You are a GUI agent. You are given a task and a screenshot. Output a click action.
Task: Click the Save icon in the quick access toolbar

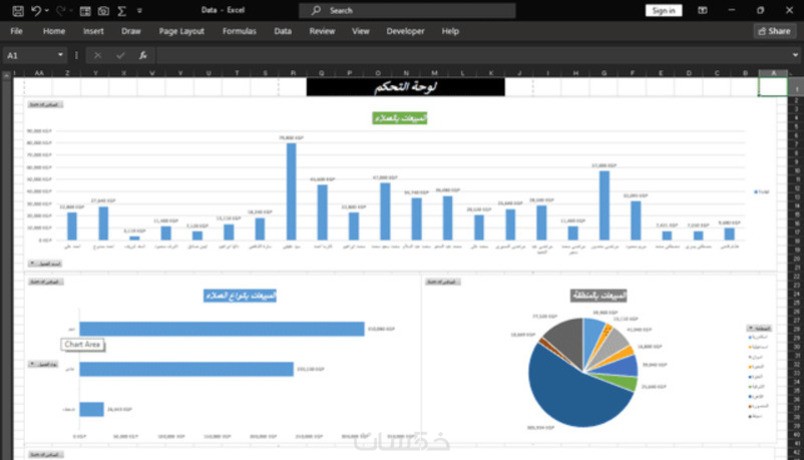[17, 11]
